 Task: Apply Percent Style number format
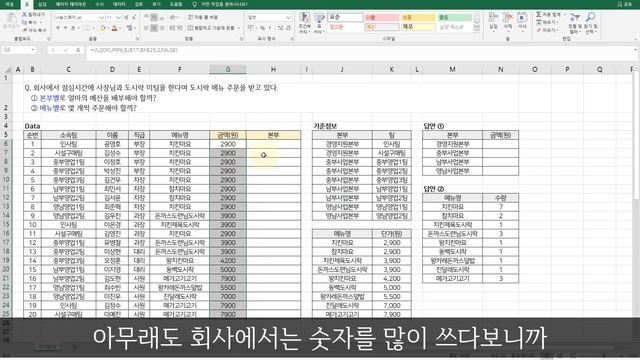coord(262,28)
